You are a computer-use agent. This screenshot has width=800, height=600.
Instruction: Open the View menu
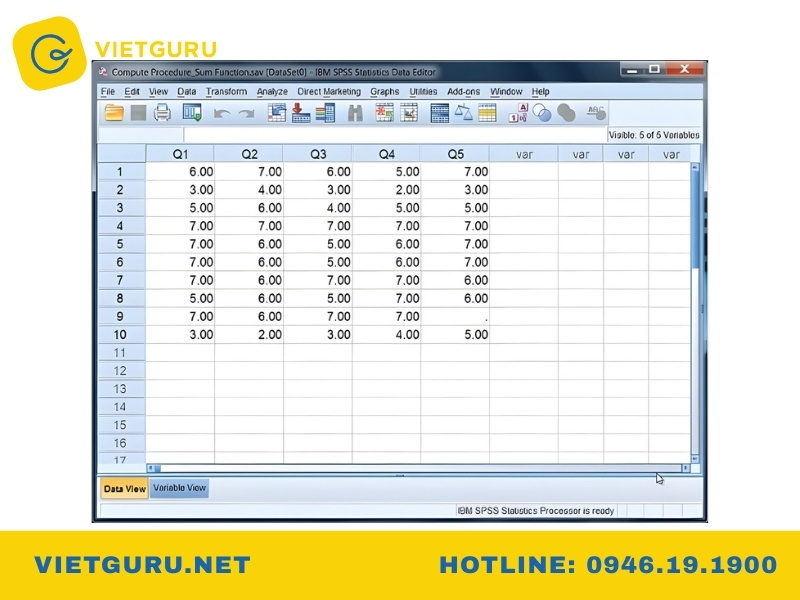pos(158,92)
